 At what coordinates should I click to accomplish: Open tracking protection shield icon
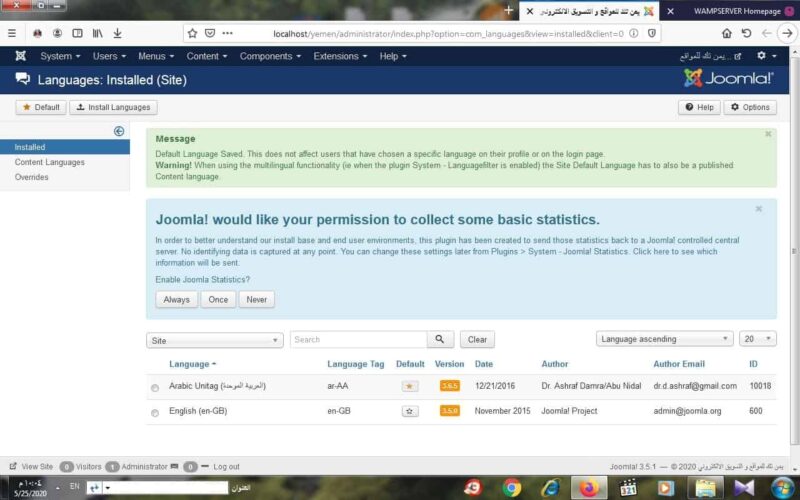pos(652,33)
